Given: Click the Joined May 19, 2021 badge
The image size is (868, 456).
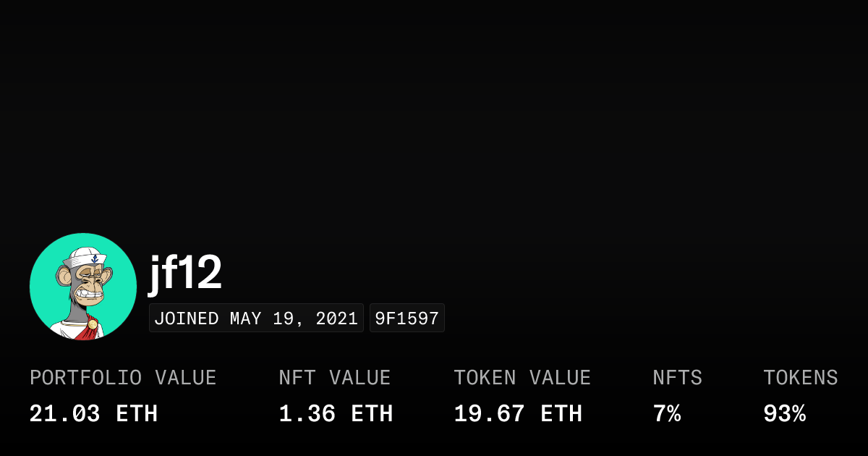Looking at the screenshot, I should [256, 318].
